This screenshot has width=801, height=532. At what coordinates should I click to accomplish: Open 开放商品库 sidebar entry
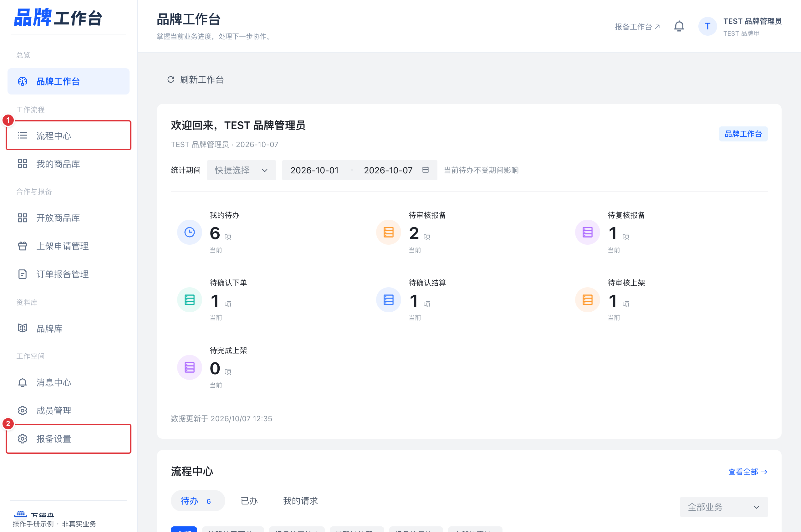pos(69,218)
